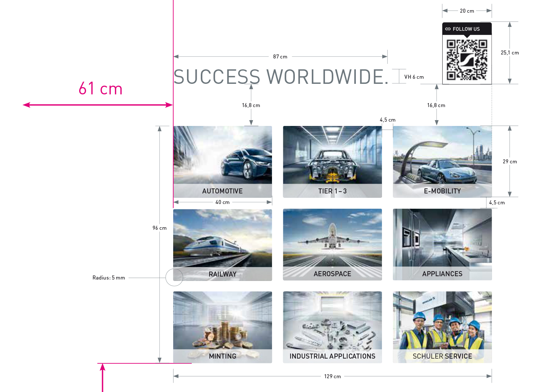Image resolution: width=549 pixels, height=392 pixels.
Task: Click the FOLLOW US label text
Action: click(x=466, y=29)
